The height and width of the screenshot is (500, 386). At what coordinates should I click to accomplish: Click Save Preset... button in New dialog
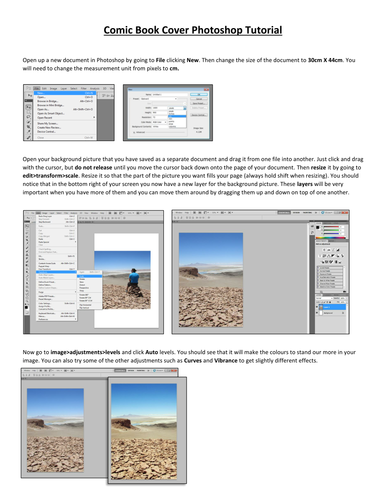pyautogui.click(x=199, y=103)
